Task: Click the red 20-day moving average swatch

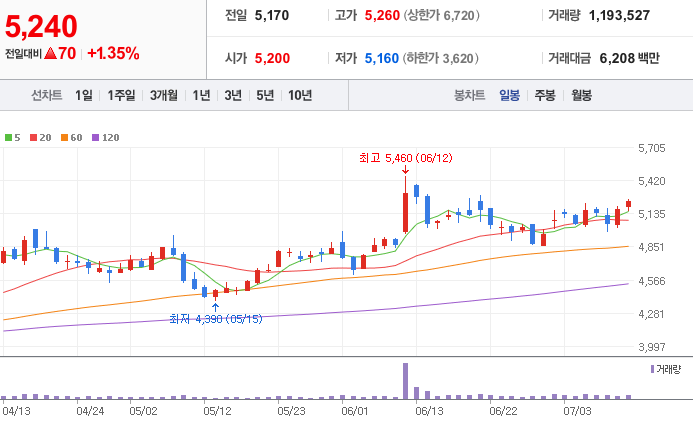Action: point(34,137)
